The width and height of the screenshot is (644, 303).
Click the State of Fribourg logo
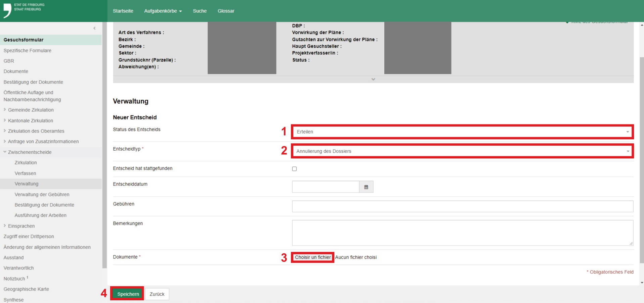point(24,10)
